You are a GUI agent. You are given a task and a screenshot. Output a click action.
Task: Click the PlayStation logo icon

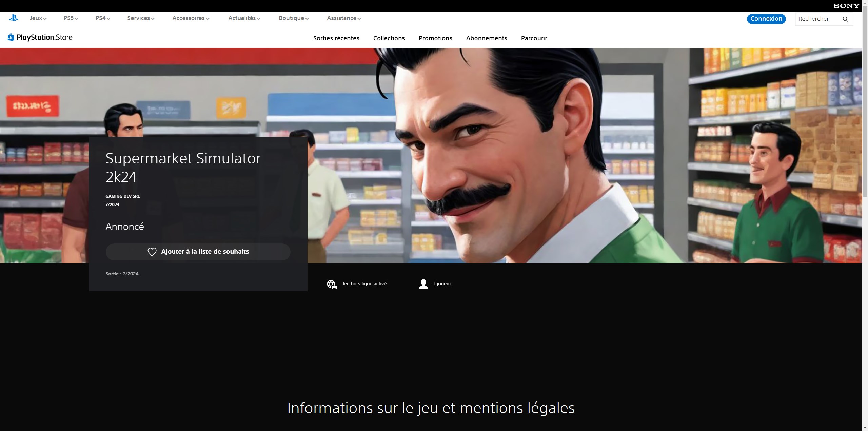[x=13, y=18]
